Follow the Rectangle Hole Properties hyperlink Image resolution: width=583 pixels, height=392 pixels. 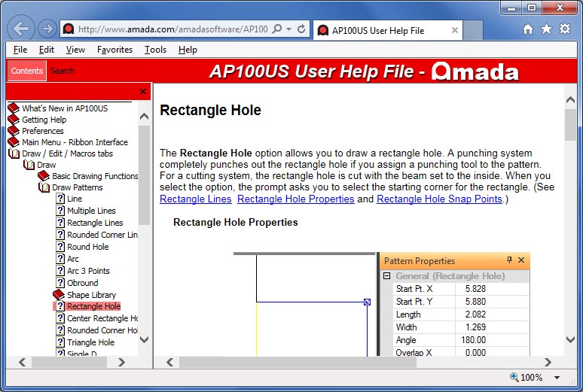click(295, 199)
